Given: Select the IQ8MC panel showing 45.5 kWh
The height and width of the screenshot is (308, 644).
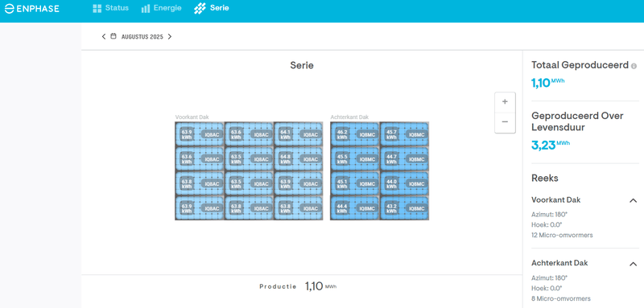Looking at the screenshot, I should click(355, 158).
